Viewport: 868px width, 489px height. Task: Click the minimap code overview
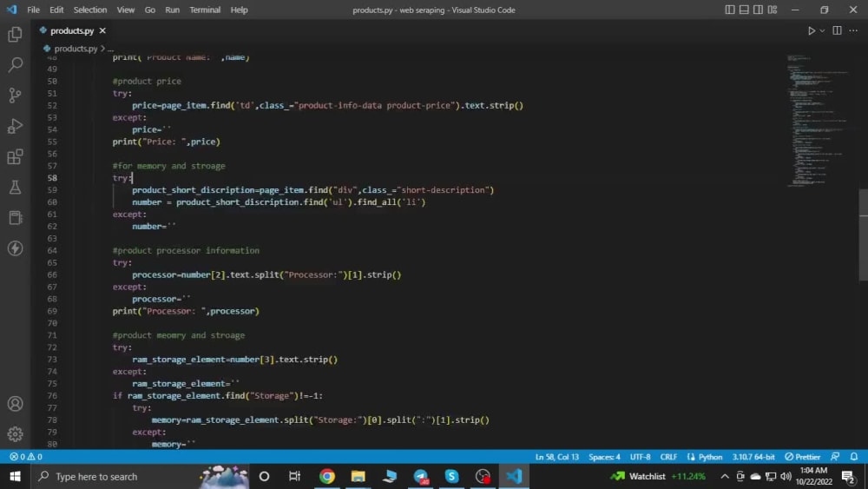point(819,120)
